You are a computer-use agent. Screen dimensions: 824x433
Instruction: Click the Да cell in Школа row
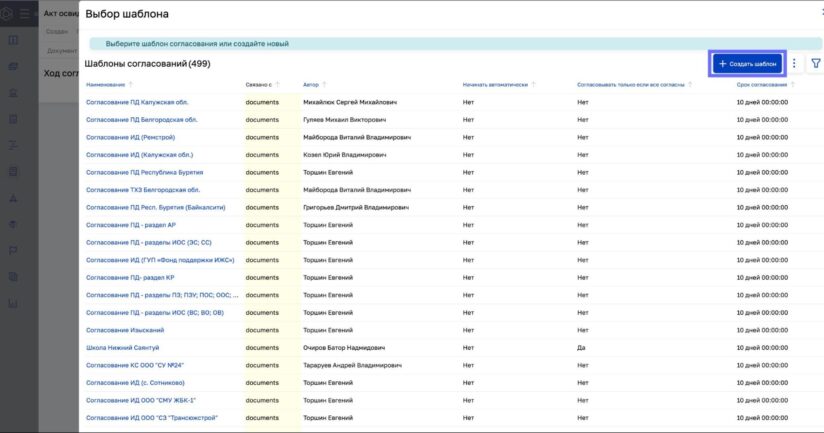[x=581, y=348]
